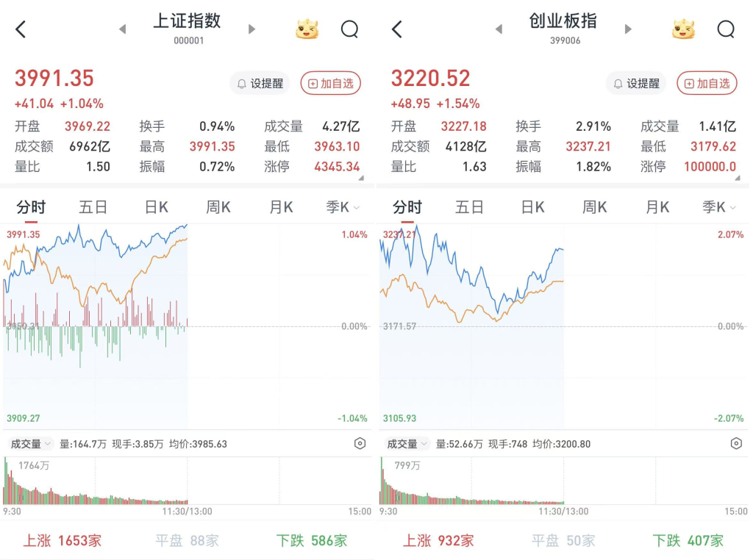753x560 pixels.
Task: Expand 上证指数 quote details corner triangle
Action: 361,178
